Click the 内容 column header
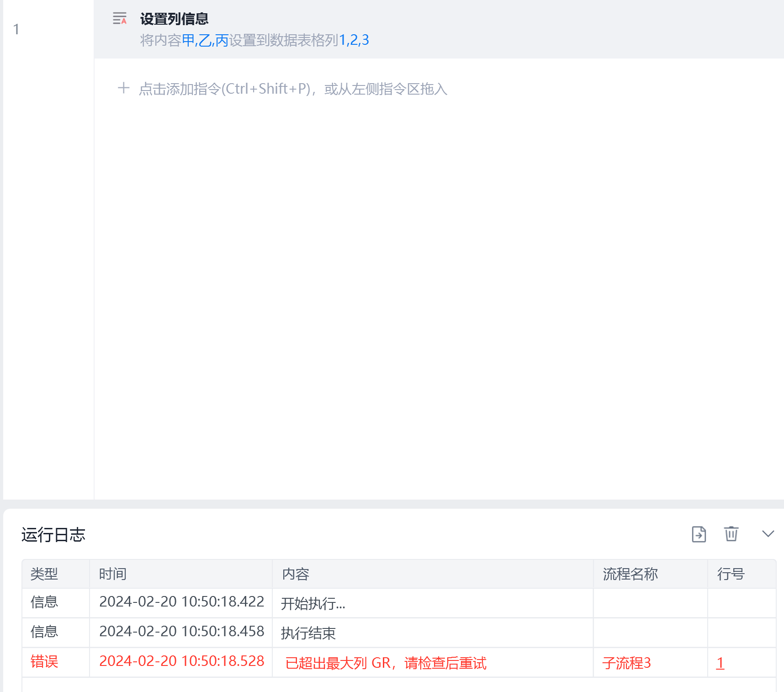This screenshot has height=692, width=784. [x=296, y=574]
